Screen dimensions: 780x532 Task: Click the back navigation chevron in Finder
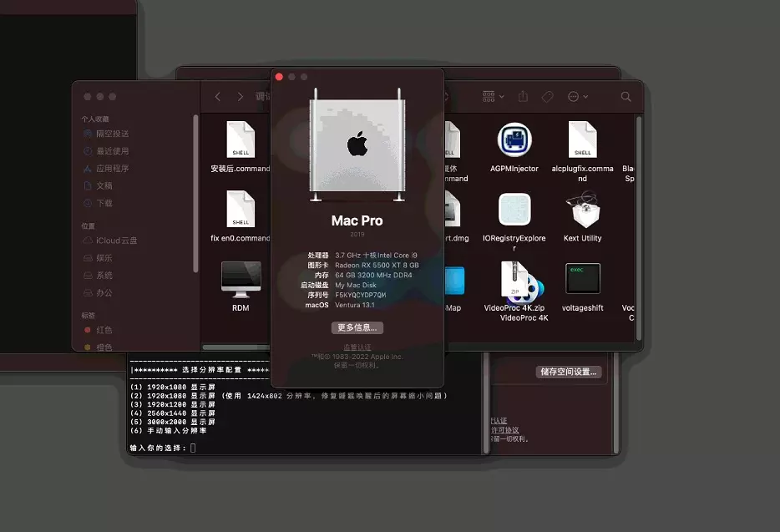point(217,96)
